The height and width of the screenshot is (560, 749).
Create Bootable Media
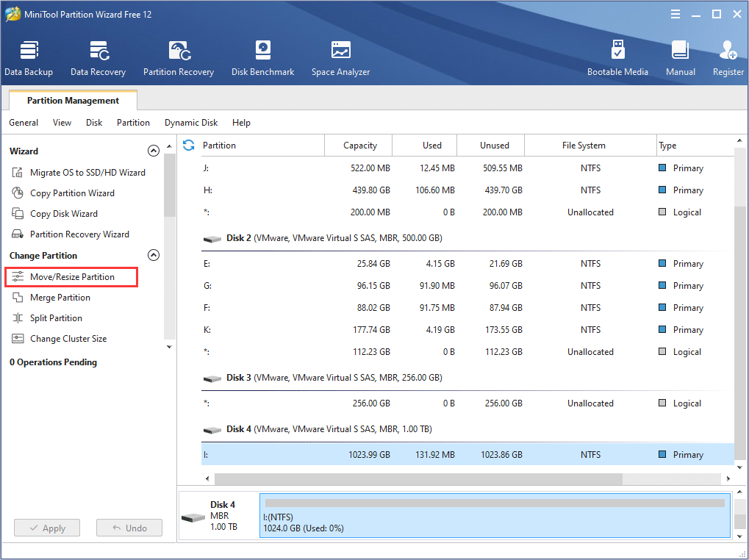tap(617, 58)
